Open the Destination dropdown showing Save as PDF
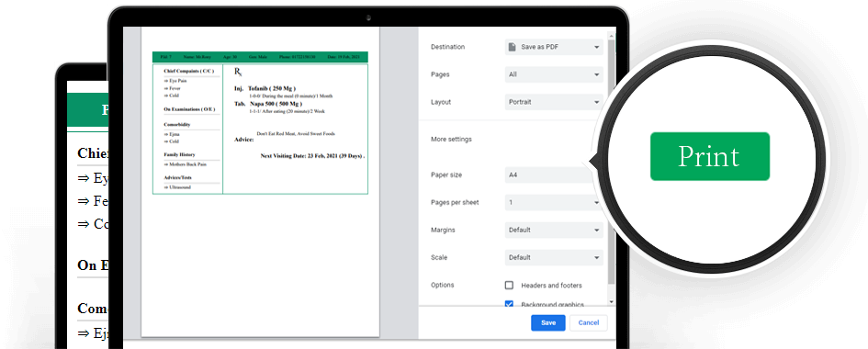Image resolution: width=868 pixels, height=349 pixels. [x=554, y=47]
